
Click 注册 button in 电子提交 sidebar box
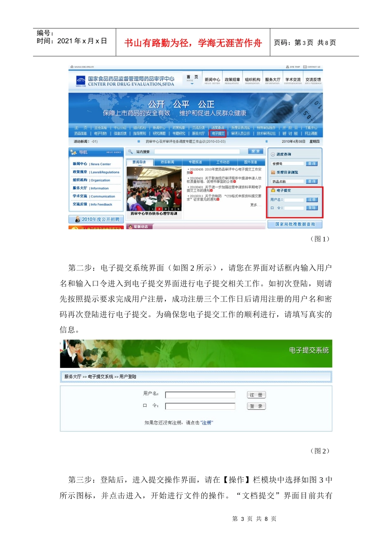(312, 200)
